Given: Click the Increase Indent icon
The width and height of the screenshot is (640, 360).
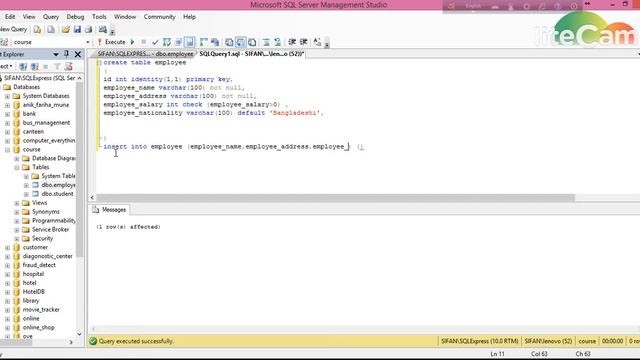Looking at the screenshot, I should click(304, 42).
